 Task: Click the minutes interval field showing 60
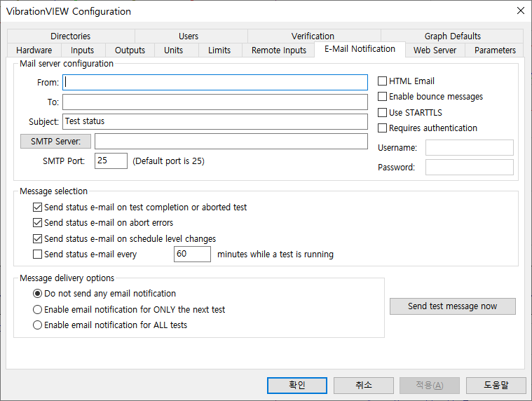192,254
